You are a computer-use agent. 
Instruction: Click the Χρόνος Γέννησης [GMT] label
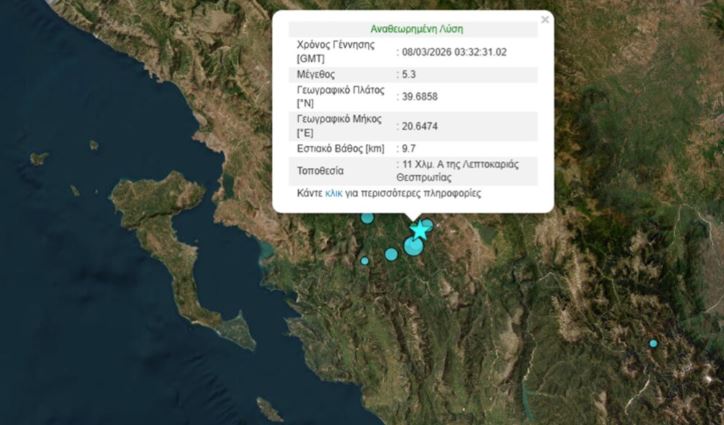click(x=333, y=52)
